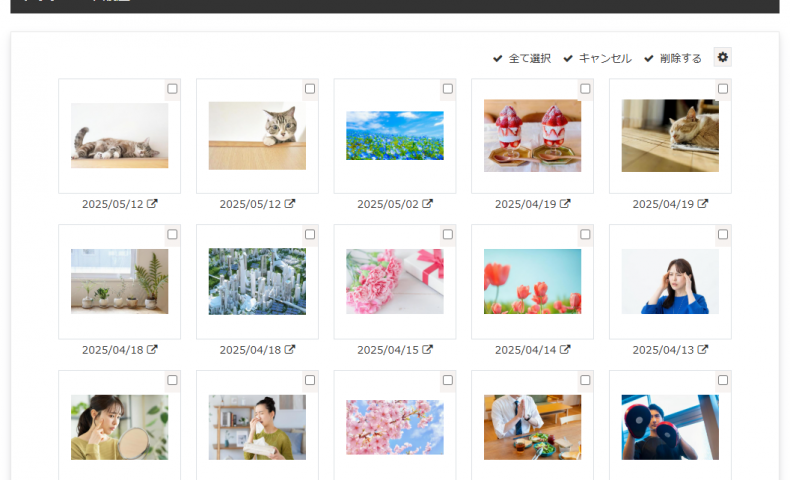Open the gear settings icon
The width and height of the screenshot is (790, 480).
point(722,57)
